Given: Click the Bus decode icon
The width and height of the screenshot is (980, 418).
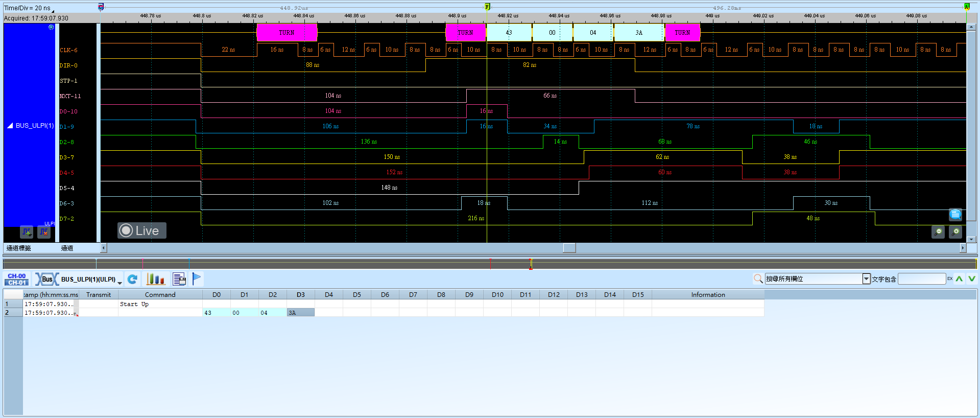Looking at the screenshot, I should 46,279.
